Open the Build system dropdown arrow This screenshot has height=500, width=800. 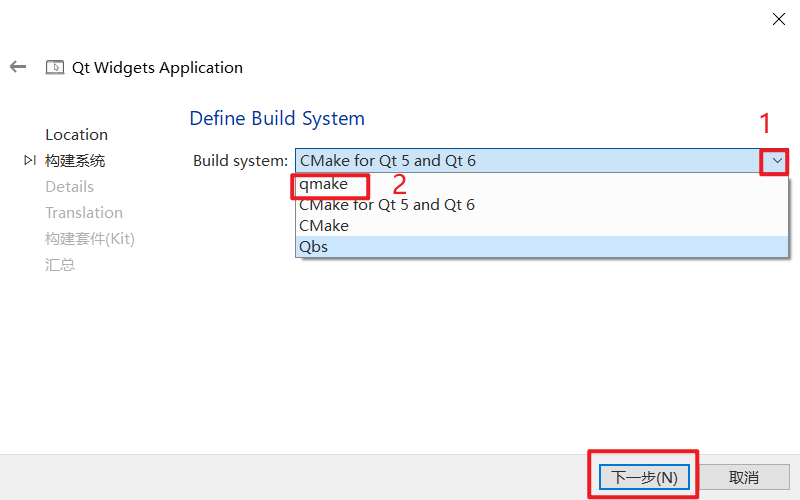[777, 161]
